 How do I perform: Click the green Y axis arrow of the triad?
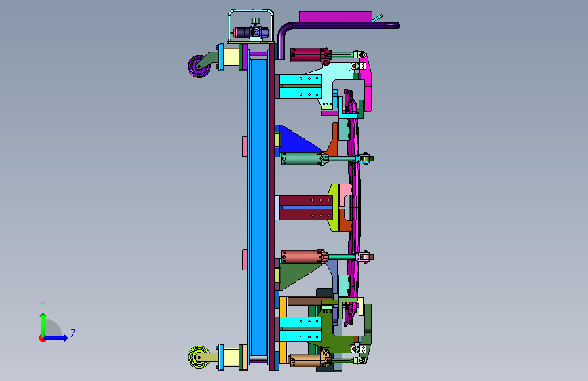(x=43, y=324)
